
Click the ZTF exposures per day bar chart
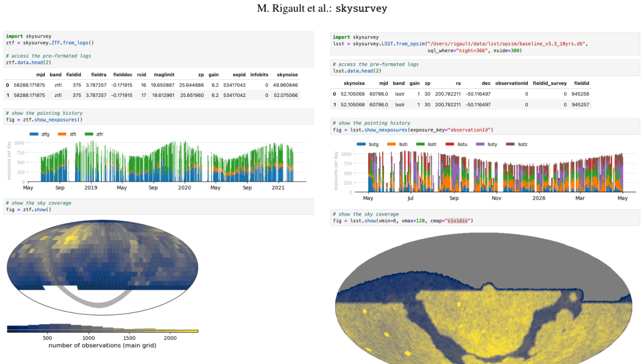167,161
